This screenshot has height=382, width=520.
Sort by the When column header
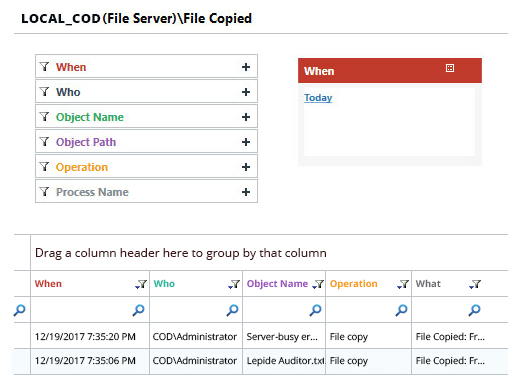pos(48,284)
